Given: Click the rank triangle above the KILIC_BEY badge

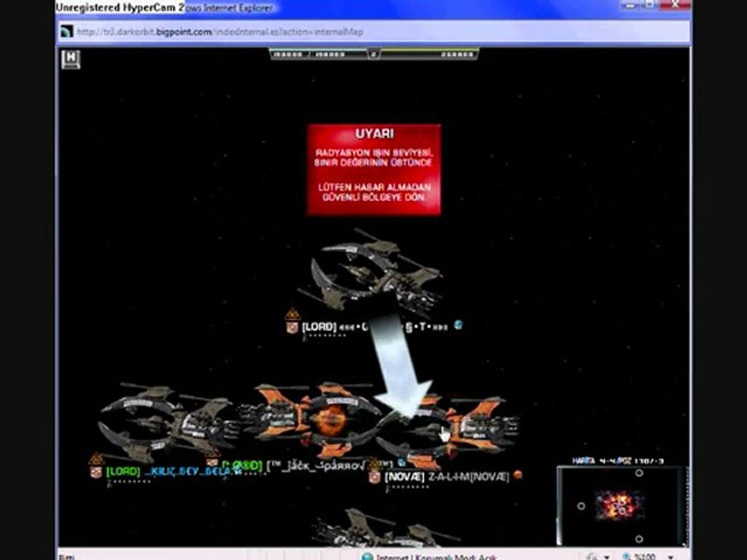Looking at the screenshot, I should point(96,459).
